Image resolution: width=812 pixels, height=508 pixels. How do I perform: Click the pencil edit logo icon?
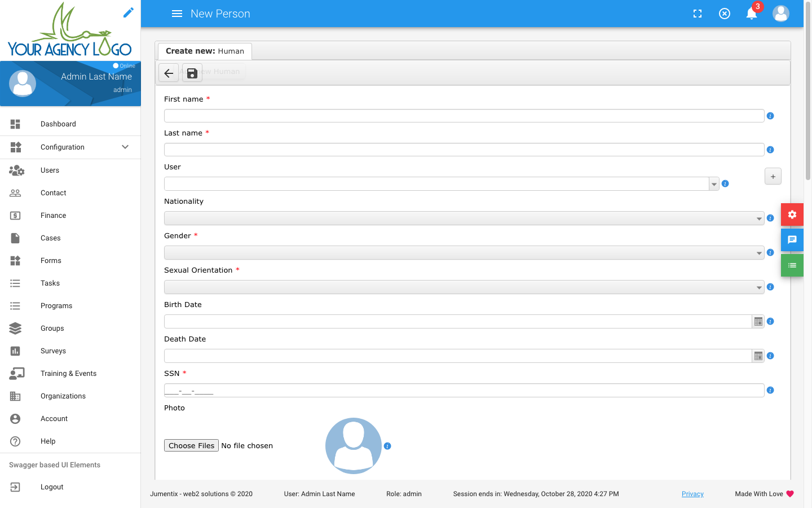point(129,12)
